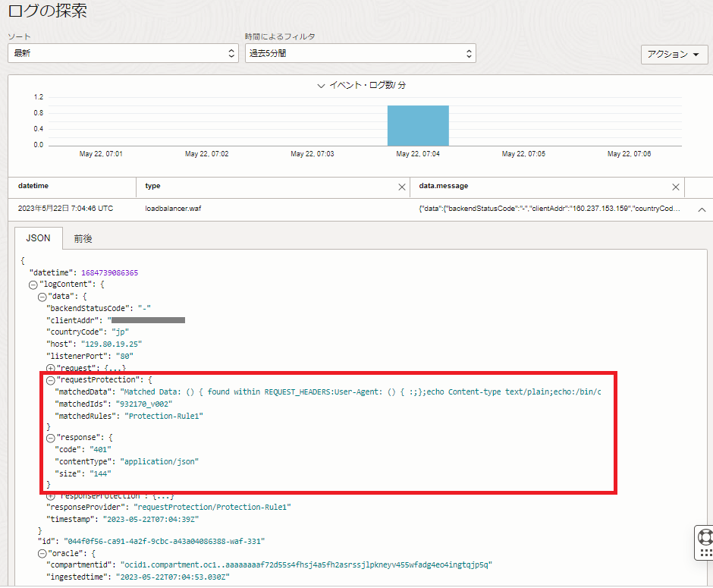Collapse the expanded log row chevron
The image size is (713, 588).
[x=701, y=209]
